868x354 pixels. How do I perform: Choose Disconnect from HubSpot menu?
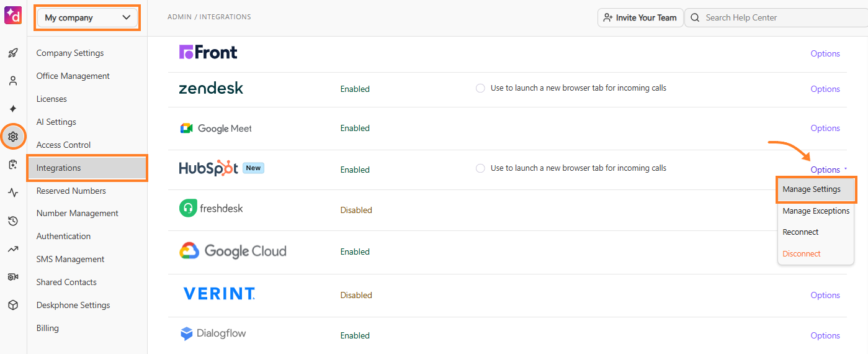(816, 254)
